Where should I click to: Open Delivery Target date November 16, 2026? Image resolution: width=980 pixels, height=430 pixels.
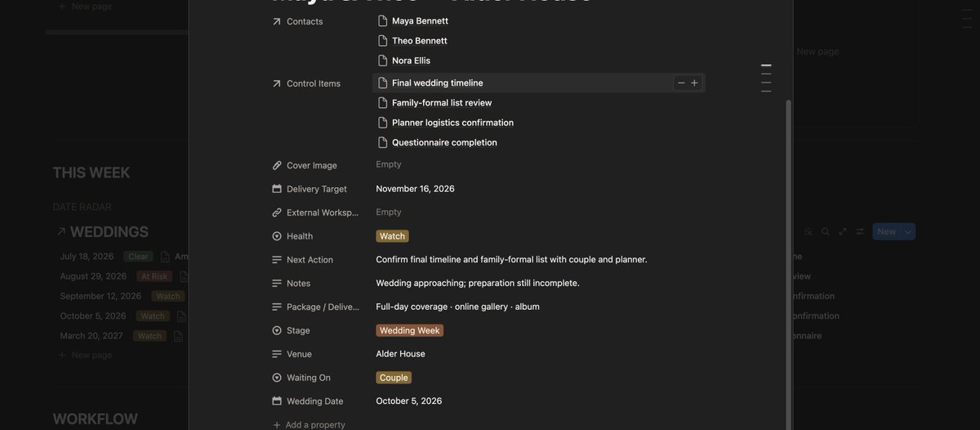pyautogui.click(x=415, y=189)
